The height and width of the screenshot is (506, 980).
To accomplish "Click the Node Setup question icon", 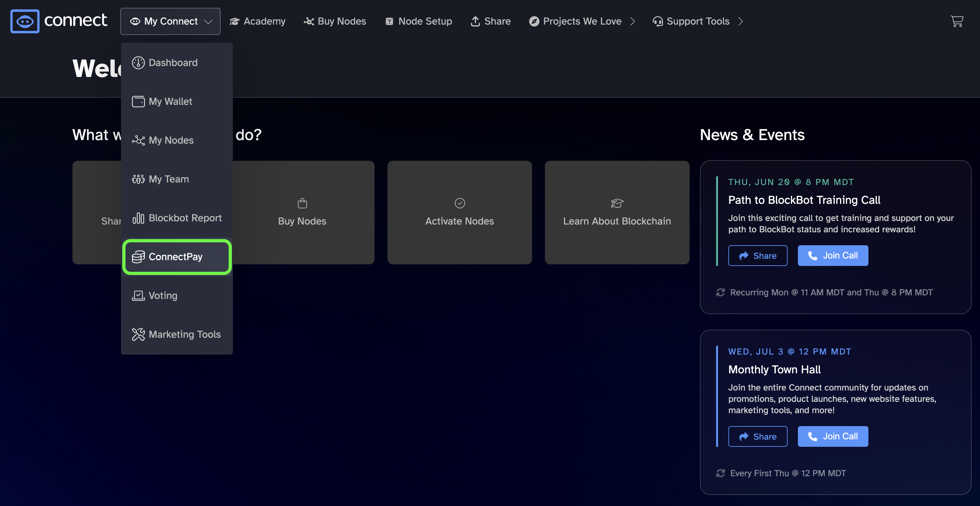I will (389, 21).
